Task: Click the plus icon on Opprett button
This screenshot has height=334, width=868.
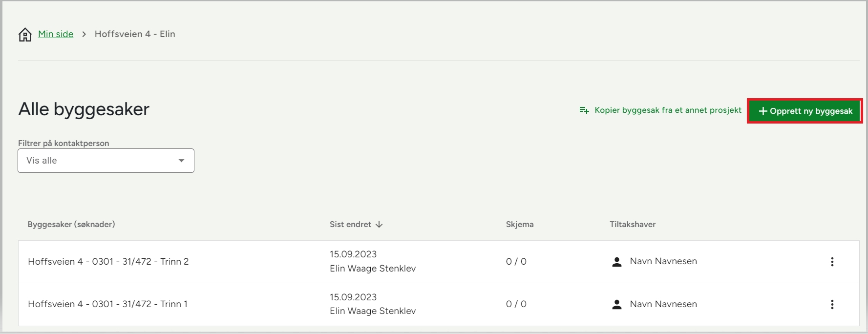Action: coord(763,111)
